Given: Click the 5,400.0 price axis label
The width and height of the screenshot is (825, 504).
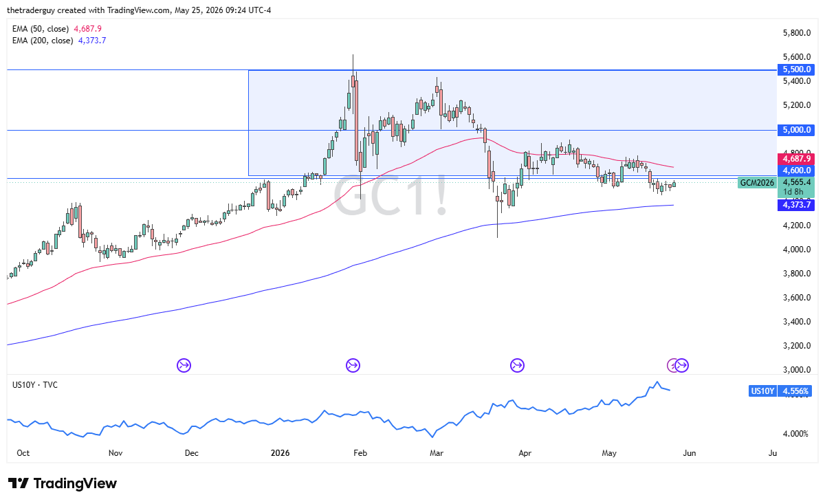Looking at the screenshot, I should tap(797, 81).
